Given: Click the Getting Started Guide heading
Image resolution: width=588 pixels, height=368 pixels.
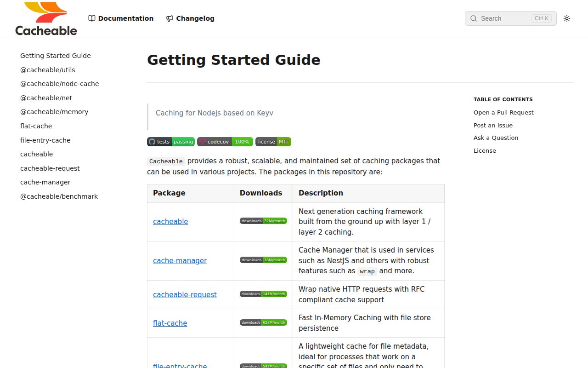Looking at the screenshot, I should [x=233, y=60].
